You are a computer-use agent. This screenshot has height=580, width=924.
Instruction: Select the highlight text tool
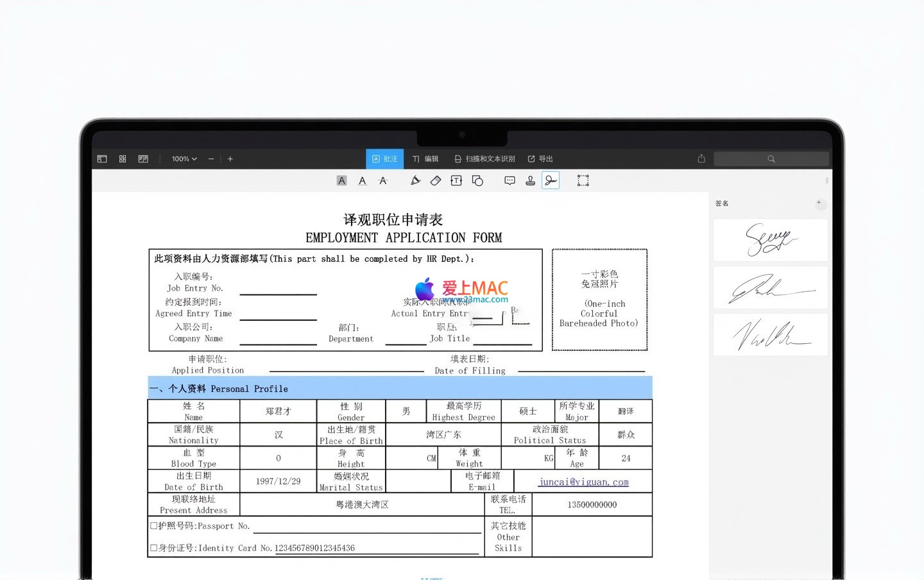[x=342, y=181]
